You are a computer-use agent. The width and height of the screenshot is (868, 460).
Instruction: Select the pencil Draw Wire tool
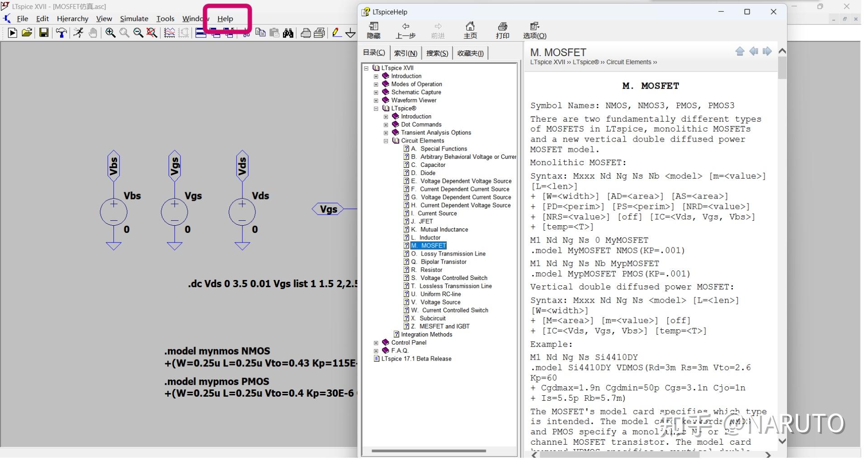(x=336, y=33)
